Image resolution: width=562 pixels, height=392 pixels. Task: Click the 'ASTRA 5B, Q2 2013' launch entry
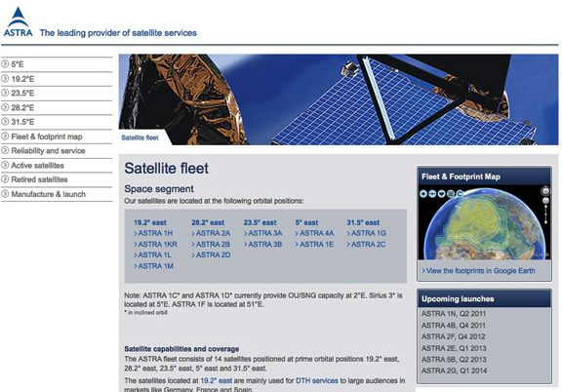pos(454,360)
